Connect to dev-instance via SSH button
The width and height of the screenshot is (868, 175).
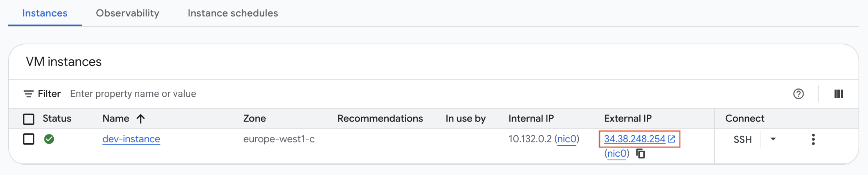point(743,139)
